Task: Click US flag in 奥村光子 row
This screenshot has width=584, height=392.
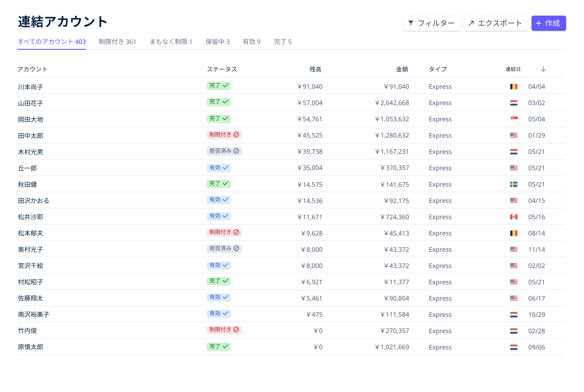Action: click(x=514, y=249)
